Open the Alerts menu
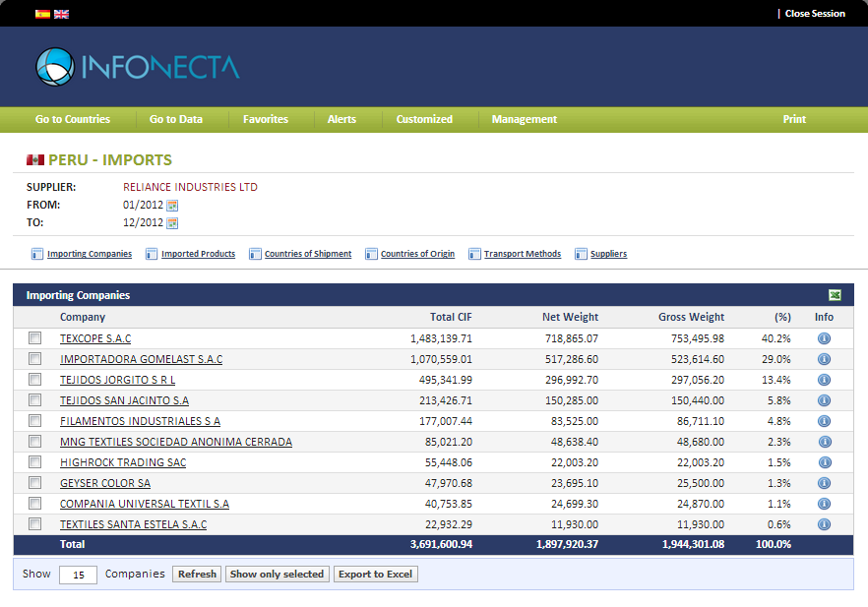Viewport: 868px width, 607px height. click(341, 119)
